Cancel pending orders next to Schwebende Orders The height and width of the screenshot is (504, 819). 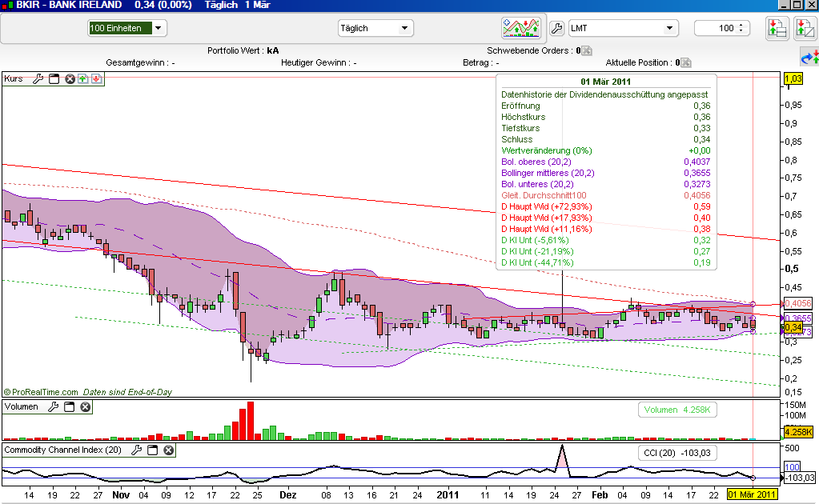(587, 50)
